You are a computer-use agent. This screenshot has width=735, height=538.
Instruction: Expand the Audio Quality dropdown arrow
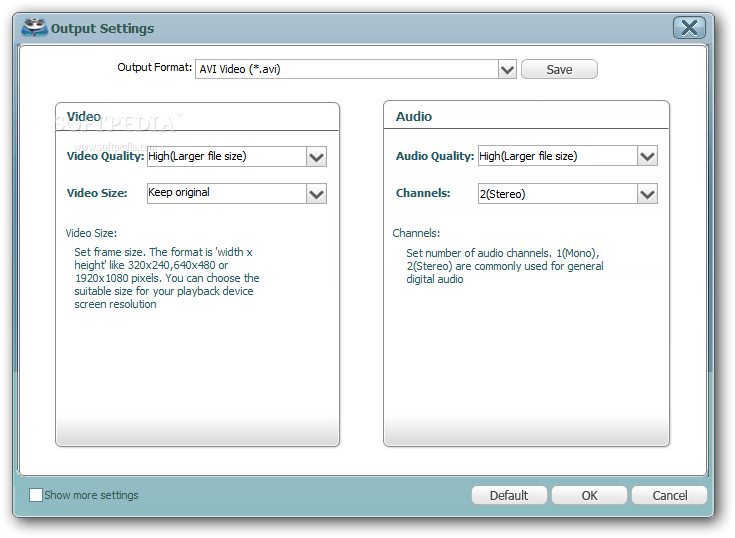(x=647, y=156)
